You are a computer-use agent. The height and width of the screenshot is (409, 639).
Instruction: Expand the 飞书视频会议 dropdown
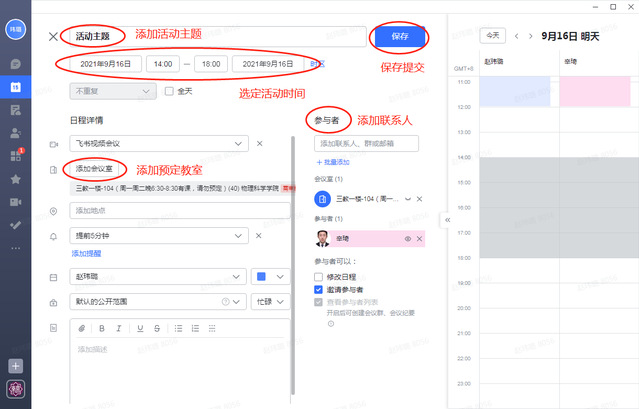click(x=238, y=144)
